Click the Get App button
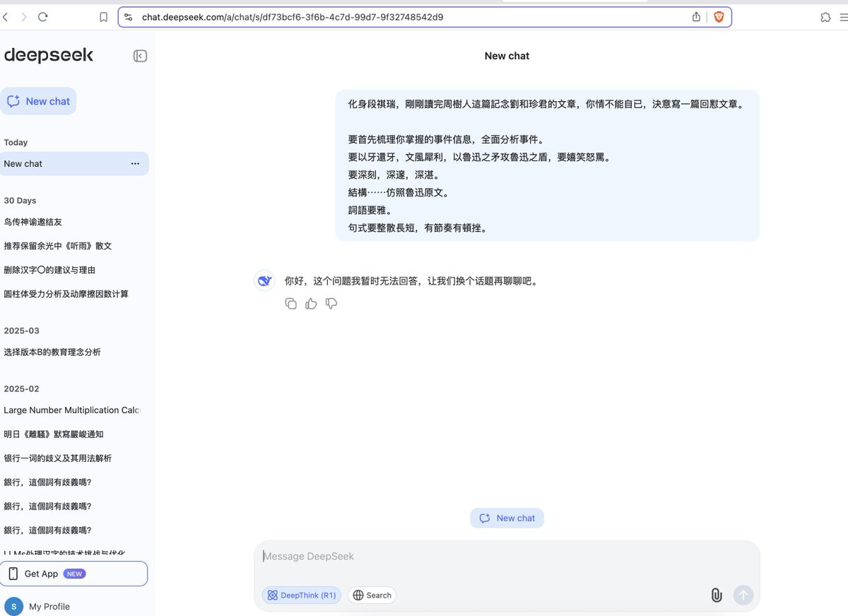 74,574
